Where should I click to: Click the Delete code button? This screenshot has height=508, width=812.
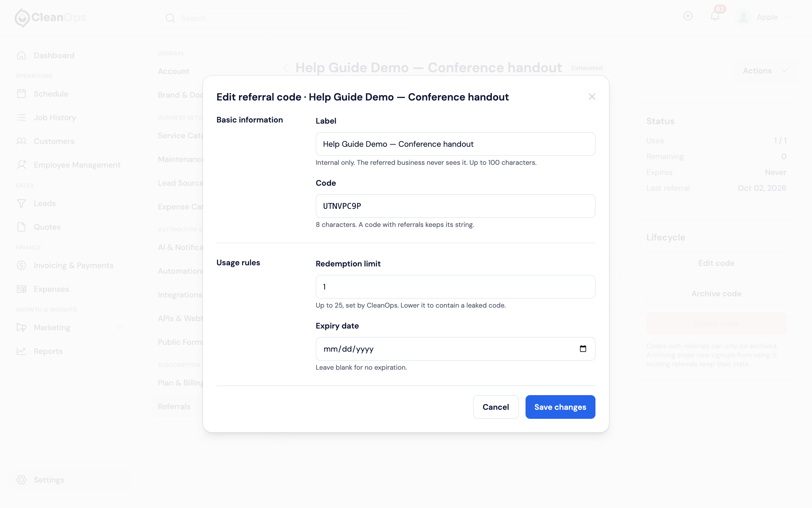(716, 323)
